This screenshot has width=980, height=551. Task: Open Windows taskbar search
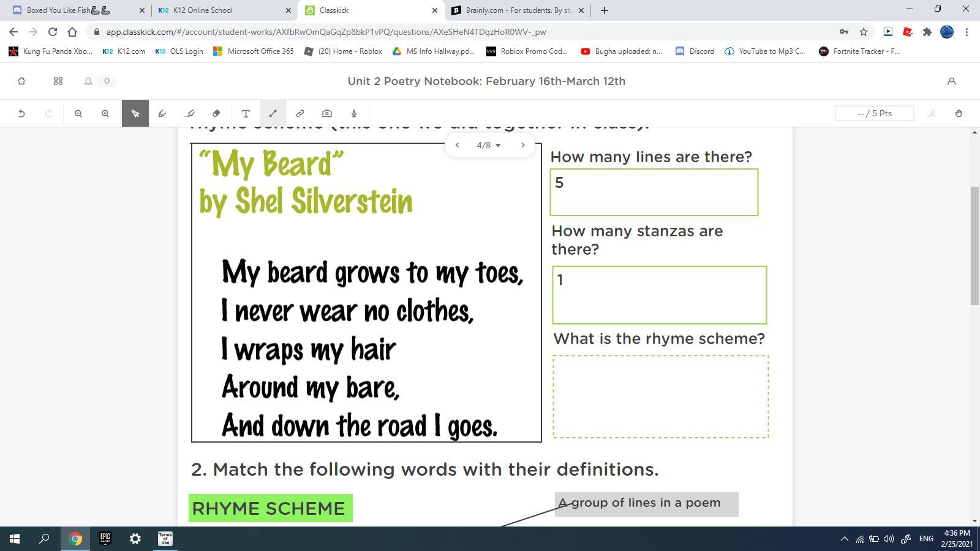tap(44, 539)
